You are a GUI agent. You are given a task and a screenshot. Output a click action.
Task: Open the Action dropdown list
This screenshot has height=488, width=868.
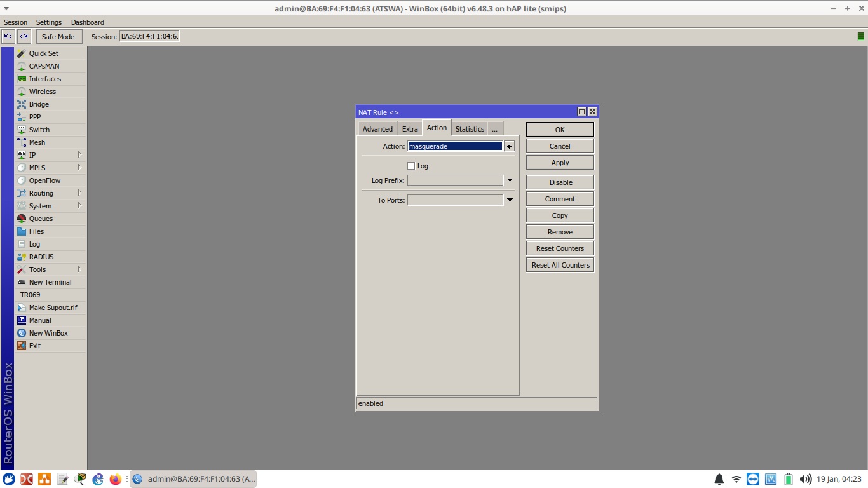pyautogui.click(x=509, y=146)
